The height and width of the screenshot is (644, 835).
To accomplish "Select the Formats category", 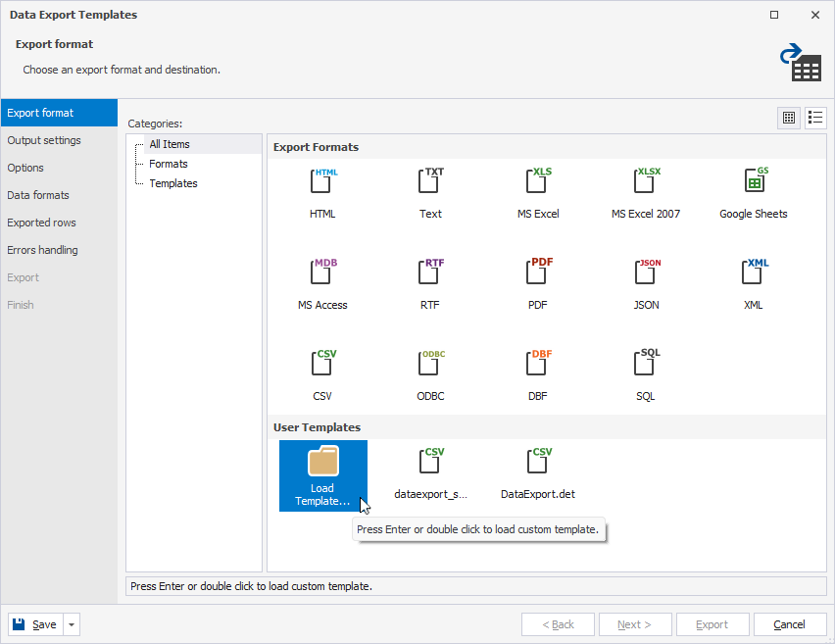I will 169,164.
